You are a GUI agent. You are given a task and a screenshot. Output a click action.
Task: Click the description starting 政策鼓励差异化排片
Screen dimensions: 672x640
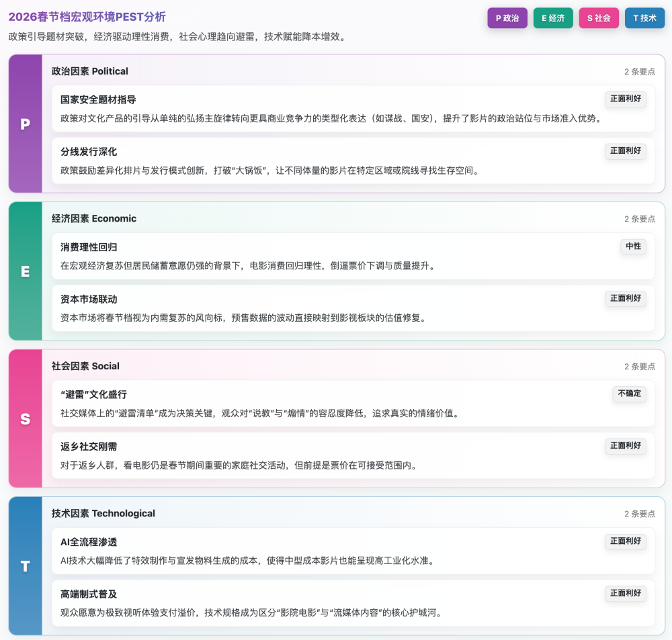pos(271,171)
